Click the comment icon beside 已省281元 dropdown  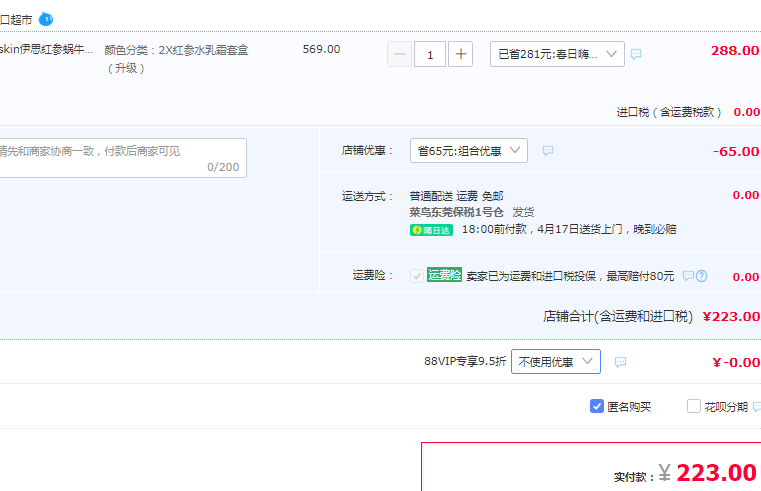(x=636, y=54)
